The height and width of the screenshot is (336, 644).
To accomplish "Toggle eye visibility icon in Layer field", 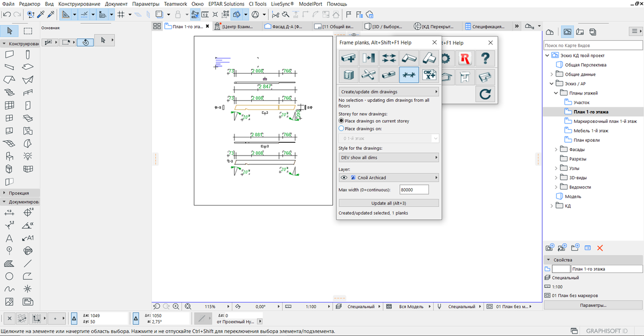I will point(344,178).
